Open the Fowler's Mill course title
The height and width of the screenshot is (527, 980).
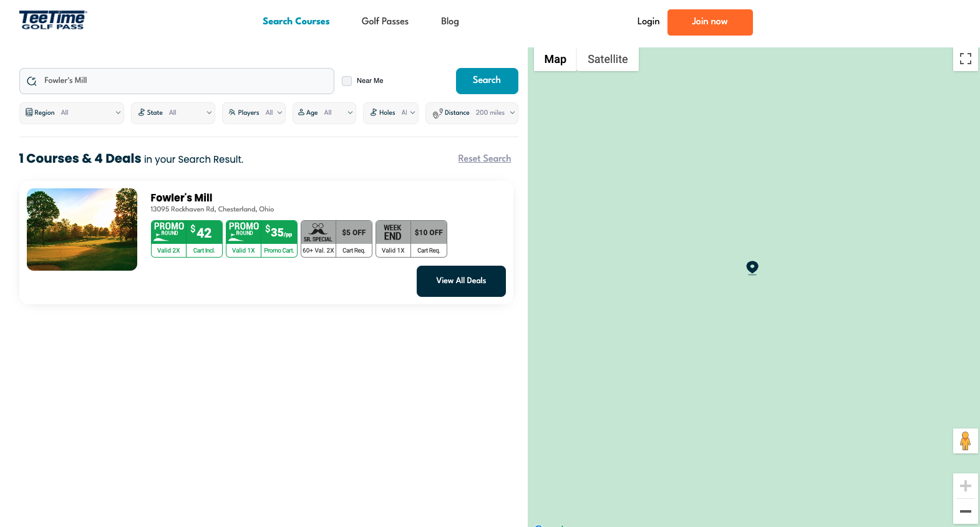pos(182,198)
